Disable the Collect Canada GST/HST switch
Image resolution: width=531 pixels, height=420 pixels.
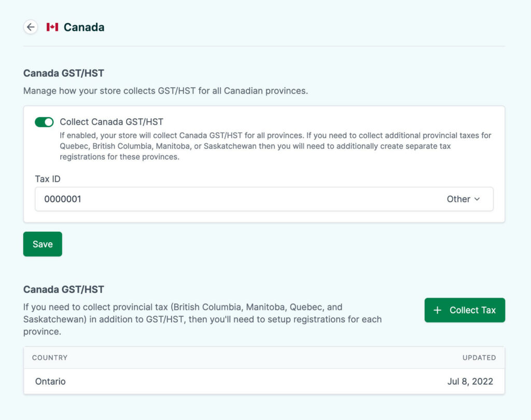pos(44,122)
